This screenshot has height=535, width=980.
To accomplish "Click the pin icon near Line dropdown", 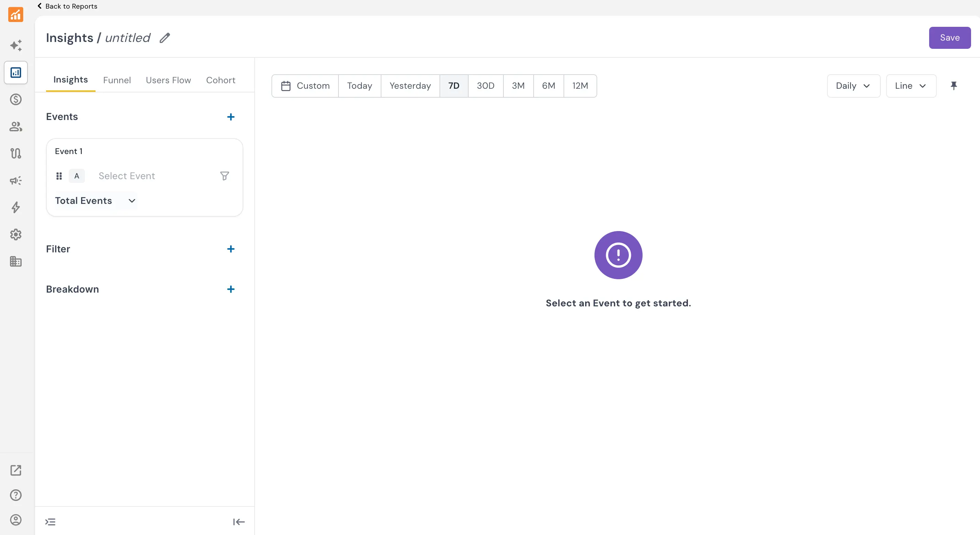I will coord(953,86).
